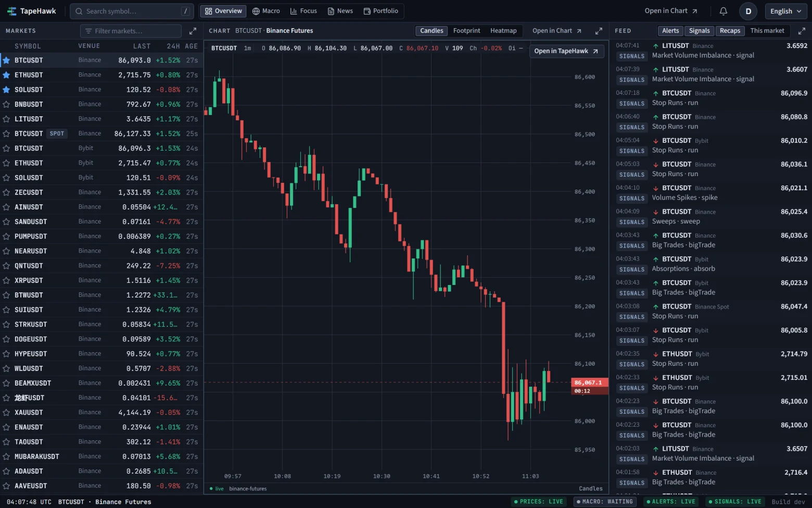Star the BNBUSDT market
Image resolution: width=812 pixels, height=508 pixels.
tap(6, 104)
